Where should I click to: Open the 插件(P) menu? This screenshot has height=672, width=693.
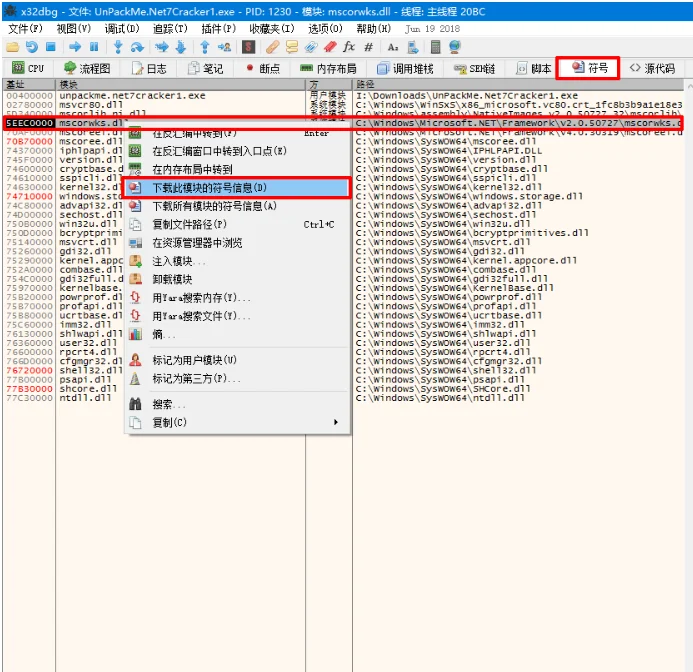pos(218,29)
